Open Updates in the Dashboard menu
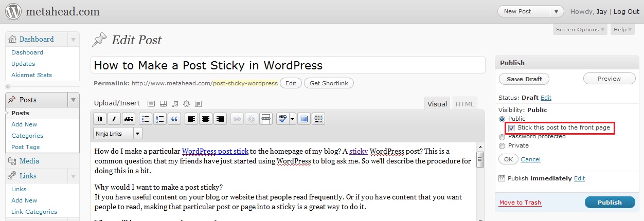This screenshot has height=221, width=644. pos(23,64)
